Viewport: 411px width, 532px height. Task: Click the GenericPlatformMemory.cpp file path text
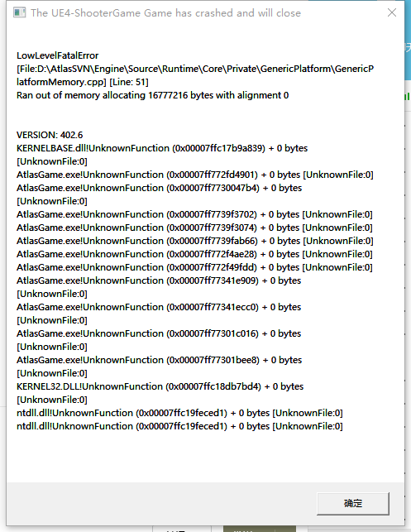click(x=195, y=75)
